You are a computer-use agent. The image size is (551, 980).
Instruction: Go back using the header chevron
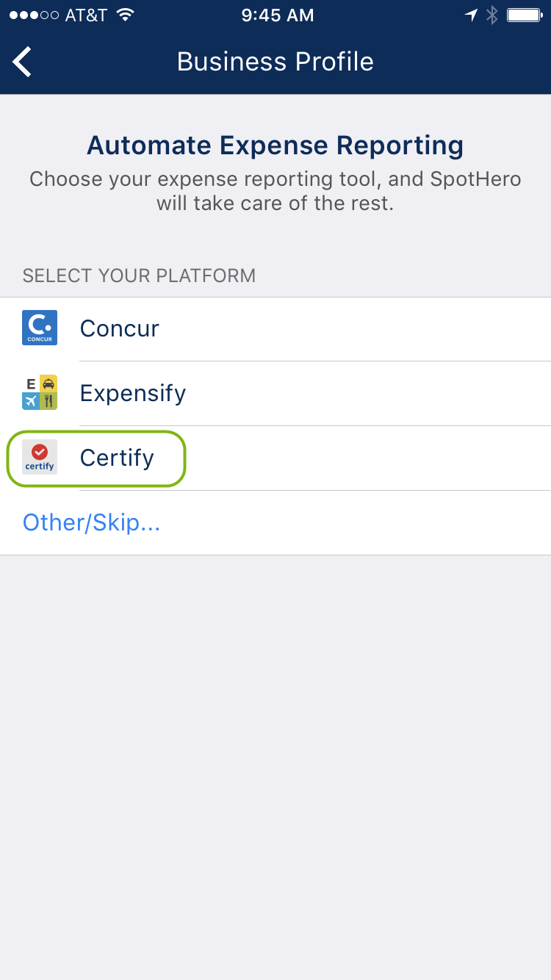coord(22,62)
